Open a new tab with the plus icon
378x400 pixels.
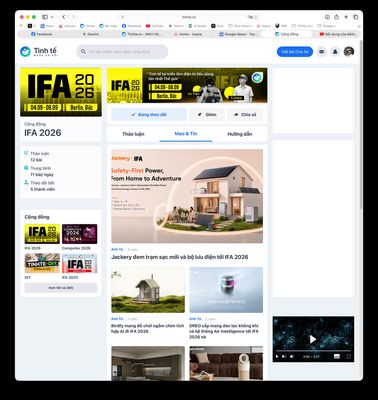(346, 17)
